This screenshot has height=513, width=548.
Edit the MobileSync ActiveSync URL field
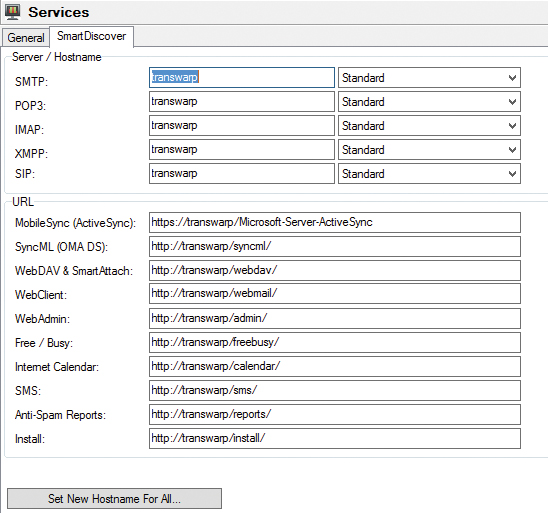(x=335, y=223)
